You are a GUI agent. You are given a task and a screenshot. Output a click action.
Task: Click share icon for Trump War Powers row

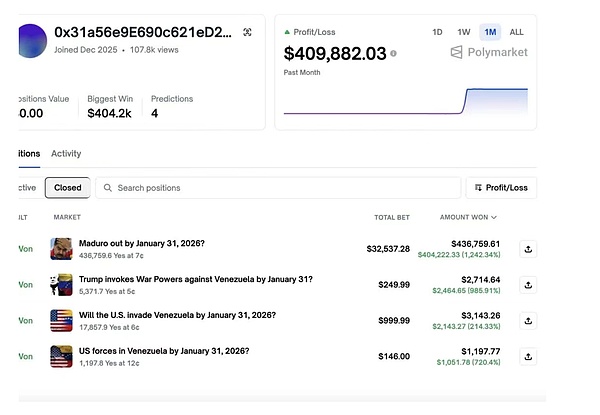click(528, 284)
